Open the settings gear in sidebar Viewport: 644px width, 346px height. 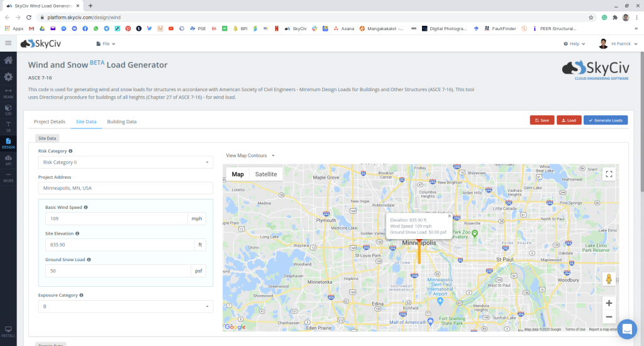point(8,77)
